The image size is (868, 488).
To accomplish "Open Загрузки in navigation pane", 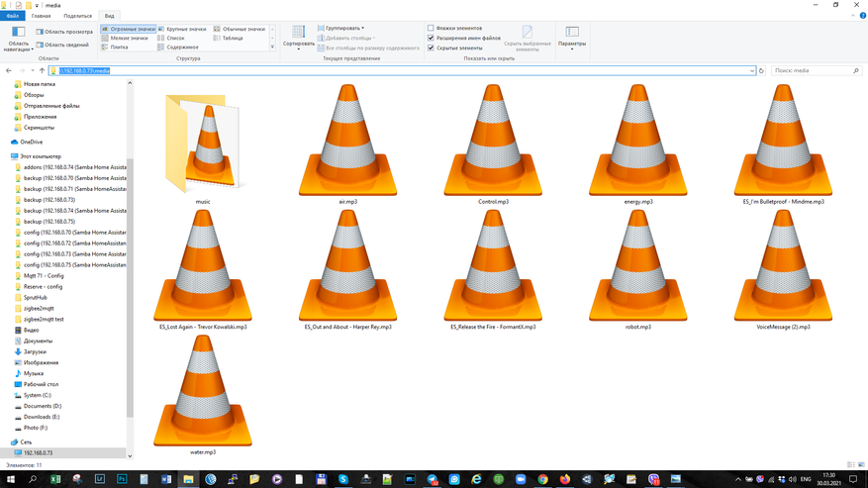I will [31, 351].
